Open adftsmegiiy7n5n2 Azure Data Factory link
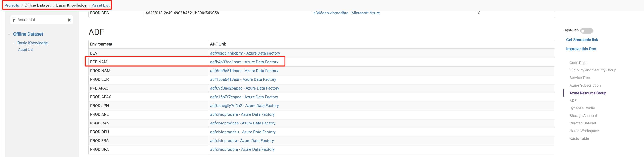644x157 pixels. pos(244,106)
